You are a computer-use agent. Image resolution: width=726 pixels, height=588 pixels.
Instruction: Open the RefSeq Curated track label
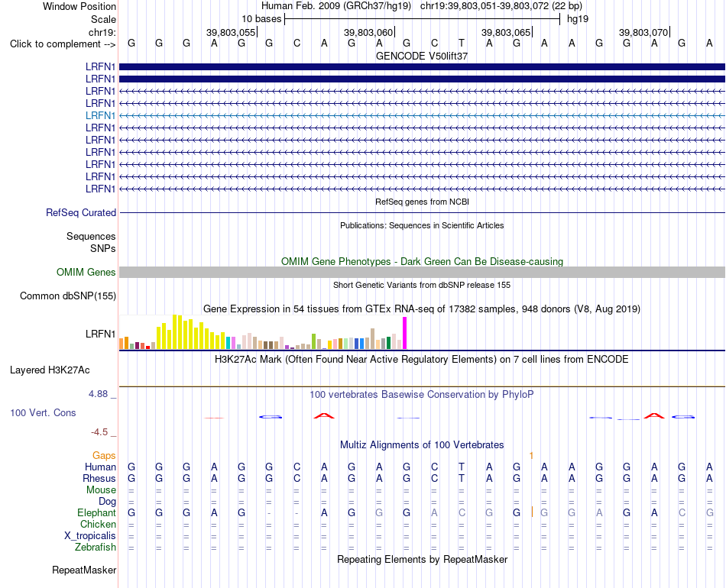pyautogui.click(x=81, y=213)
